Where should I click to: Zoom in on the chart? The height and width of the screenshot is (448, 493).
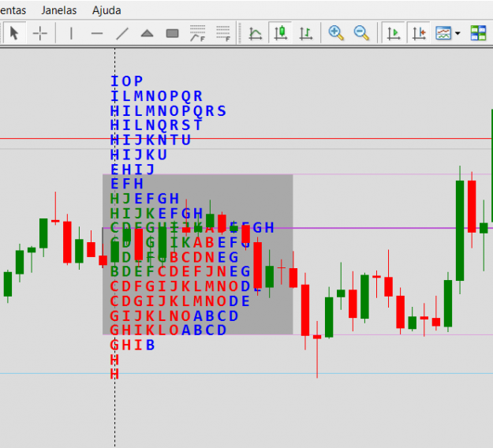(x=336, y=33)
